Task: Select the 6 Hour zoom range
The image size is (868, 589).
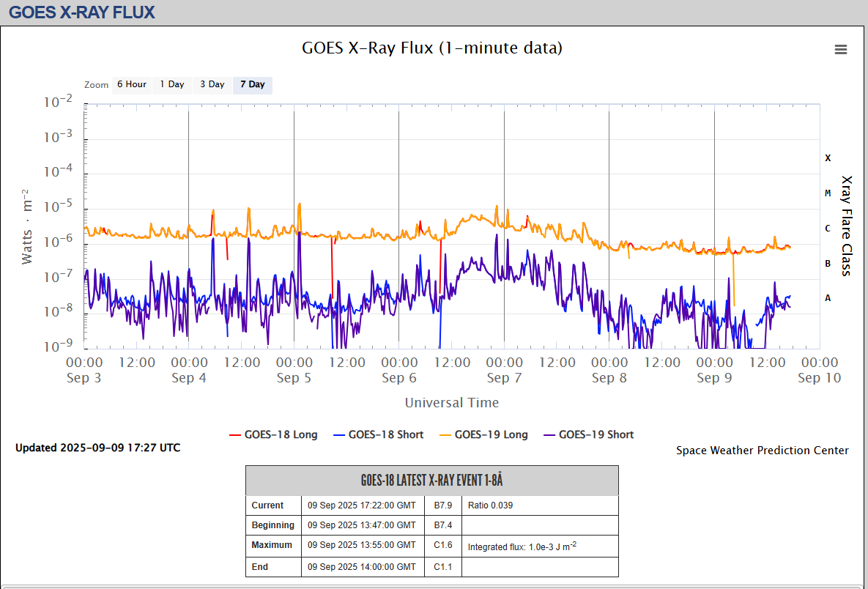Action: (x=131, y=85)
